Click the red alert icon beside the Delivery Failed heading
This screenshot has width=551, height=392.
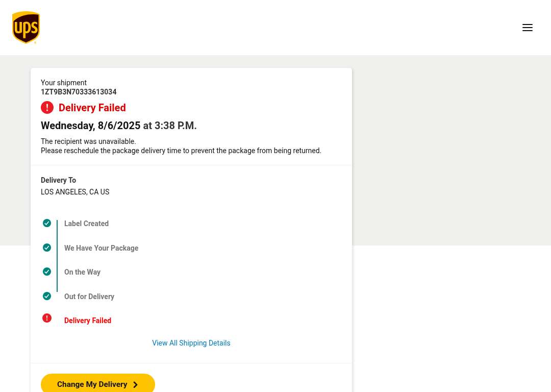pyautogui.click(x=47, y=108)
